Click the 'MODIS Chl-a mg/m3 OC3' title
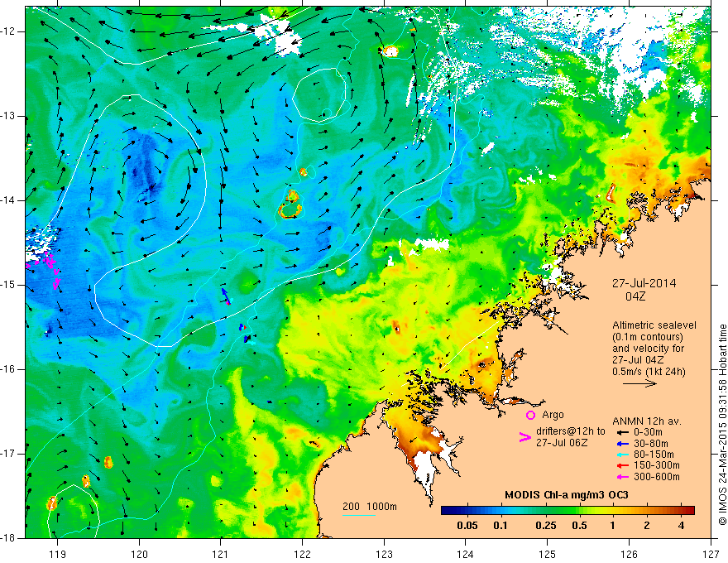Viewport: 728px width, 563px height. 567,495
